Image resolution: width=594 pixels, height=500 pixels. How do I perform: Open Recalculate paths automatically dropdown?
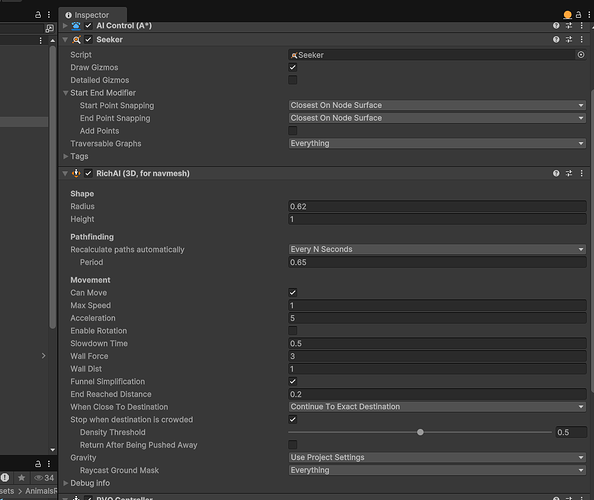click(437, 249)
